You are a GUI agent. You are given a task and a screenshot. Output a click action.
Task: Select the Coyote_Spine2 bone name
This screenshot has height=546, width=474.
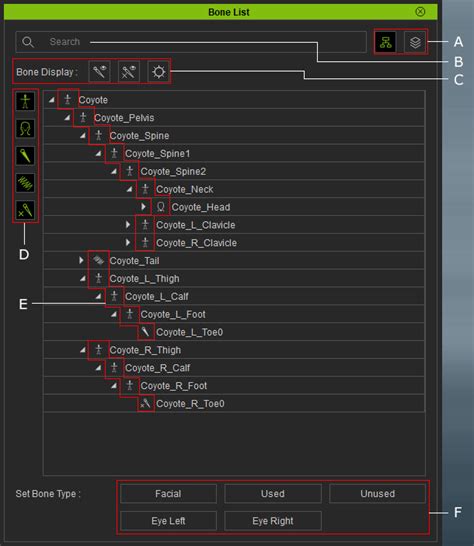pyautogui.click(x=173, y=171)
